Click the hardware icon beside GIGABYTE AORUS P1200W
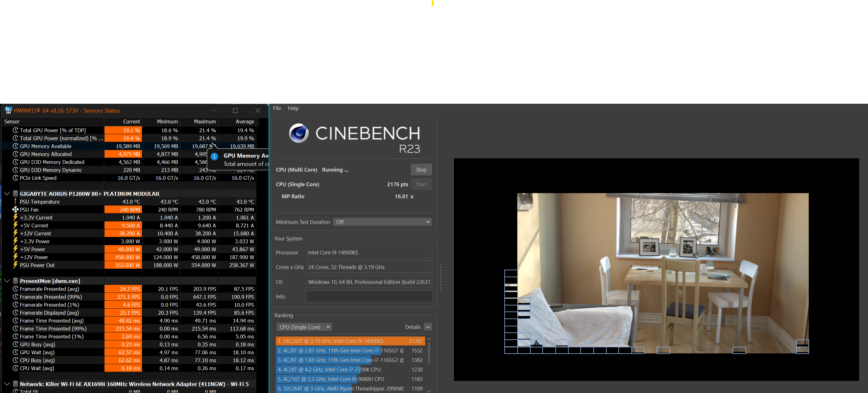Image resolution: width=868 pixels, height=393 pixels. point(15,193)
